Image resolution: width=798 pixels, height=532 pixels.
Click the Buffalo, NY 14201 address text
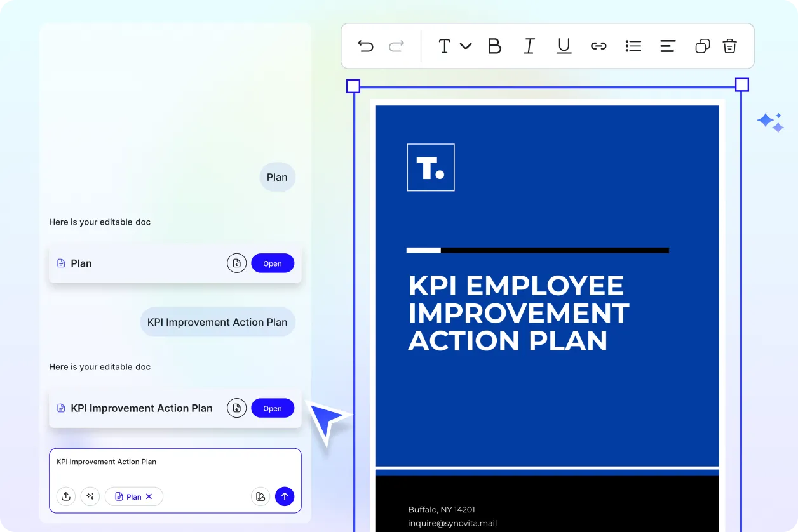click(x=442, y=509)
